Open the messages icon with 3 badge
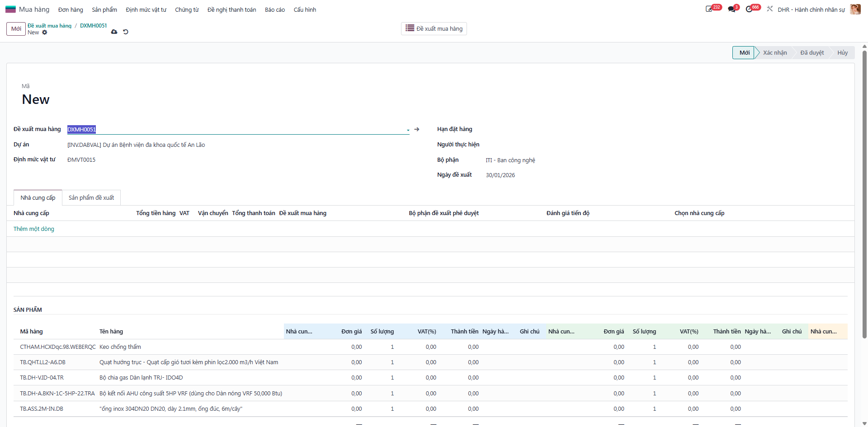The image size is (868, 427). (x=731, y=9)
